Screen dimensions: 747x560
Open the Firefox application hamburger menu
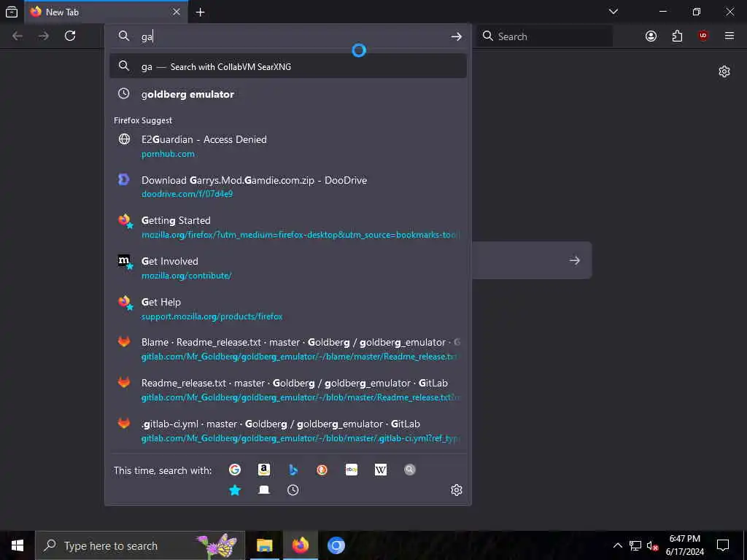tap(729, 36)
